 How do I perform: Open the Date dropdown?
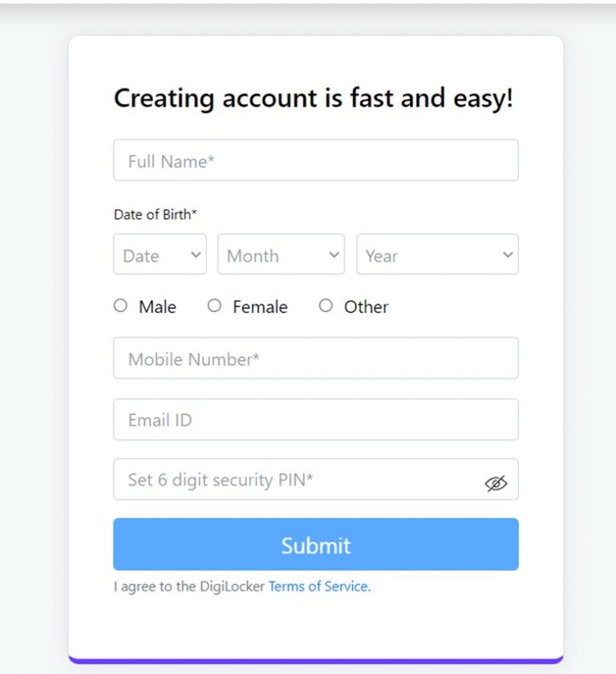(x=160, y=254)
